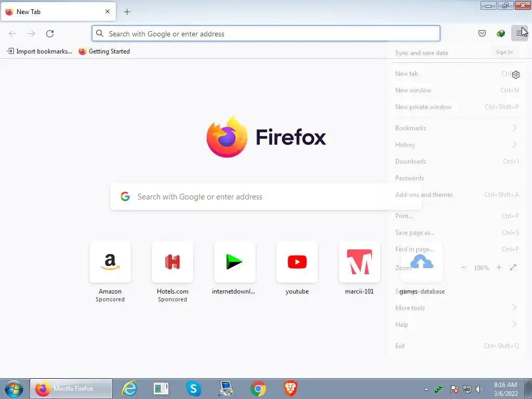Select the New Tab tab
532x399 pixels.
(x=58, y=12)
